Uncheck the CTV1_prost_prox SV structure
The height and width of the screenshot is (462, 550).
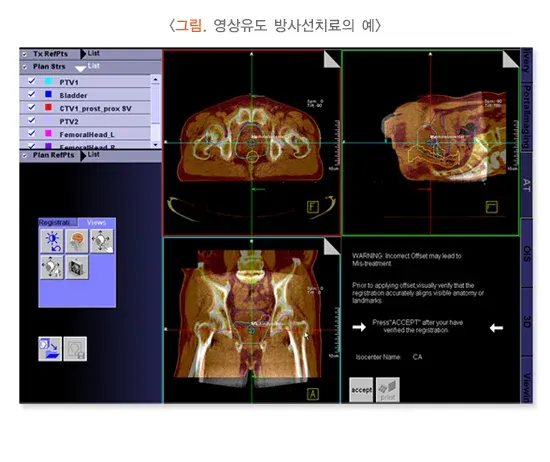point(32,107)
